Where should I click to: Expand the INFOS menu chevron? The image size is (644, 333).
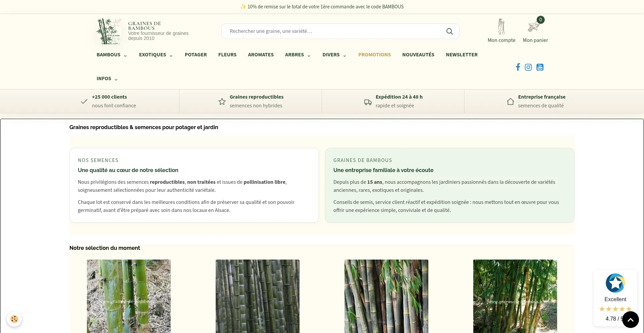tap(116, 79)
